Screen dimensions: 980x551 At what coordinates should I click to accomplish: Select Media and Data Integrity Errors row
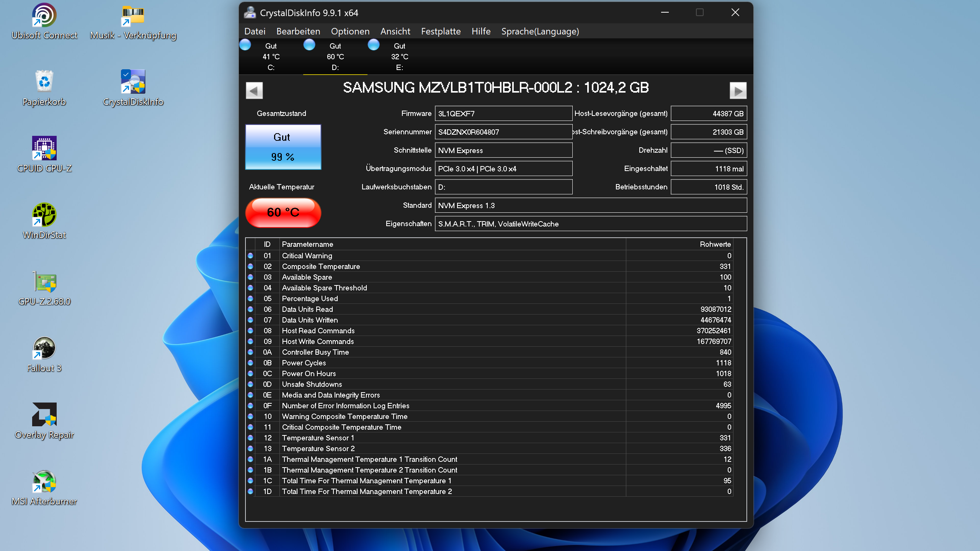point(490,395)
